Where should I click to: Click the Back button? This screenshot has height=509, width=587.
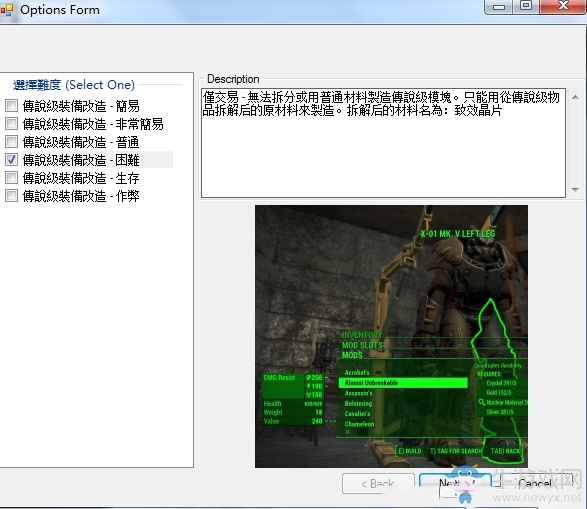(378, 484)
